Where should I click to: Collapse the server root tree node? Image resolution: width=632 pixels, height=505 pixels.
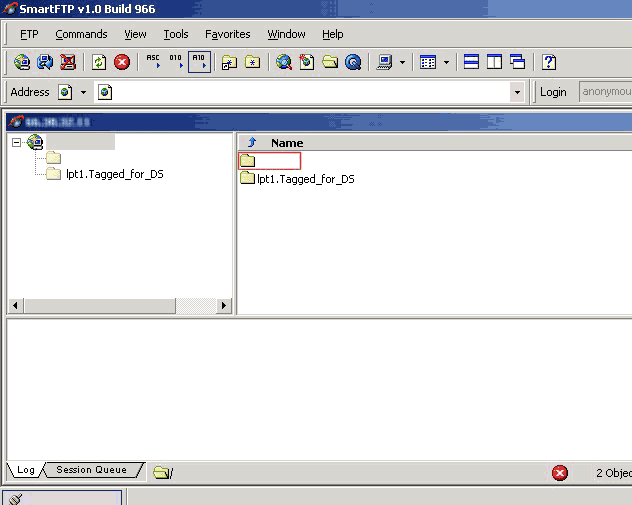(x=16, y=143)
